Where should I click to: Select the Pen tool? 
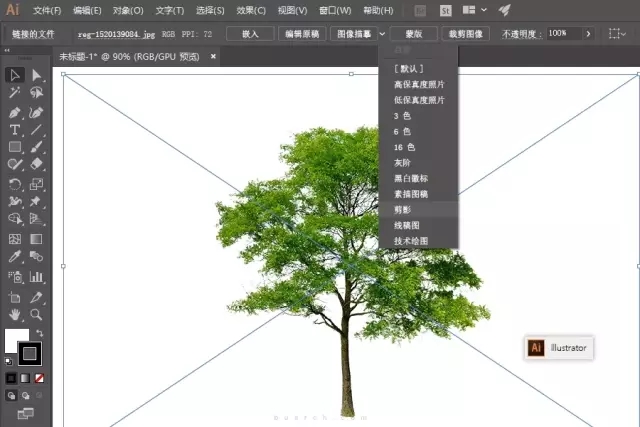[15, 111]
